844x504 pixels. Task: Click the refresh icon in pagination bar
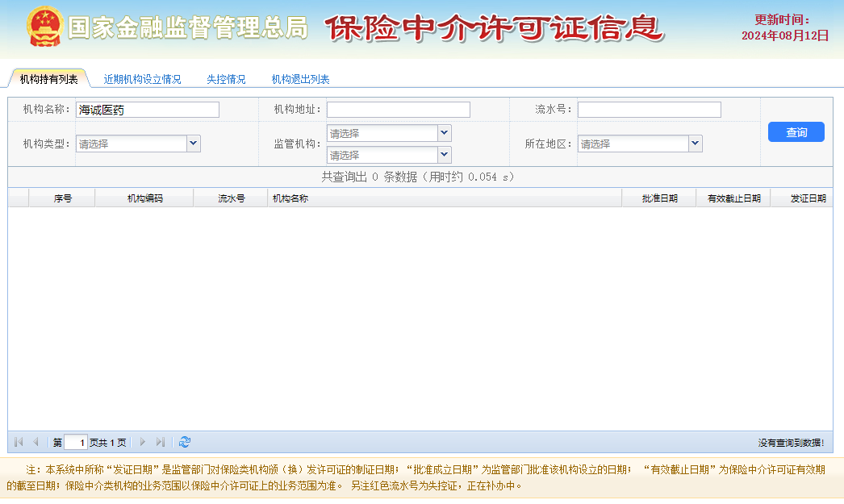click(185, 442)
